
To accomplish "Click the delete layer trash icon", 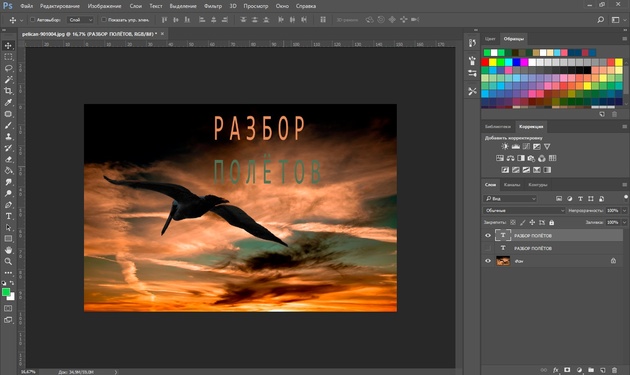I will point(614,370).
